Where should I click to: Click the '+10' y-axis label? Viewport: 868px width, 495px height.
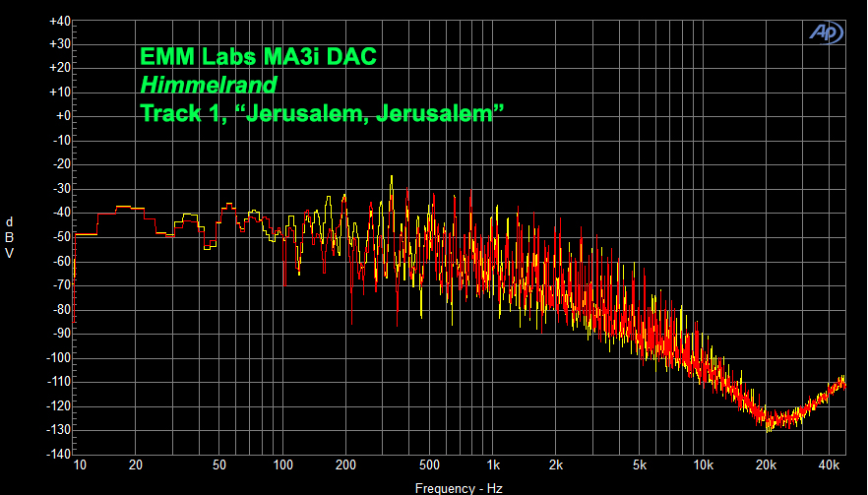(x=60, y=92)
